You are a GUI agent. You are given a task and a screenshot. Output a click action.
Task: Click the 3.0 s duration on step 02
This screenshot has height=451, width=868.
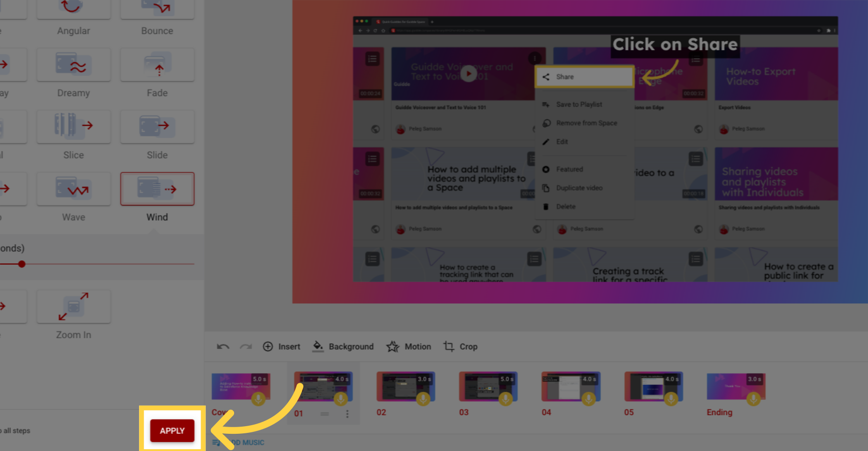pos(425,379)
